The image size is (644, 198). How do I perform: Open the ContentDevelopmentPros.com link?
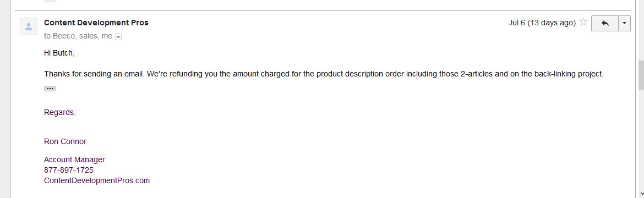tap(97, 180)
